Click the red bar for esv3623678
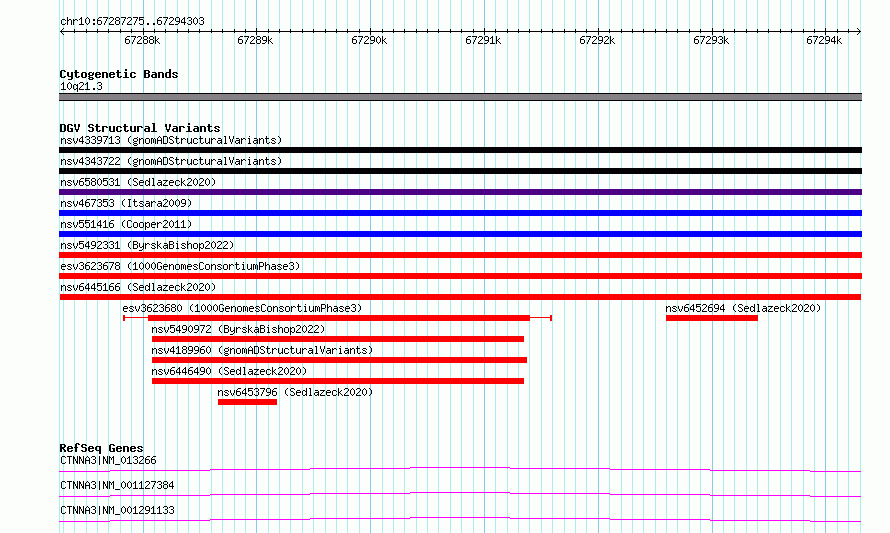 [x=460, y=276]
